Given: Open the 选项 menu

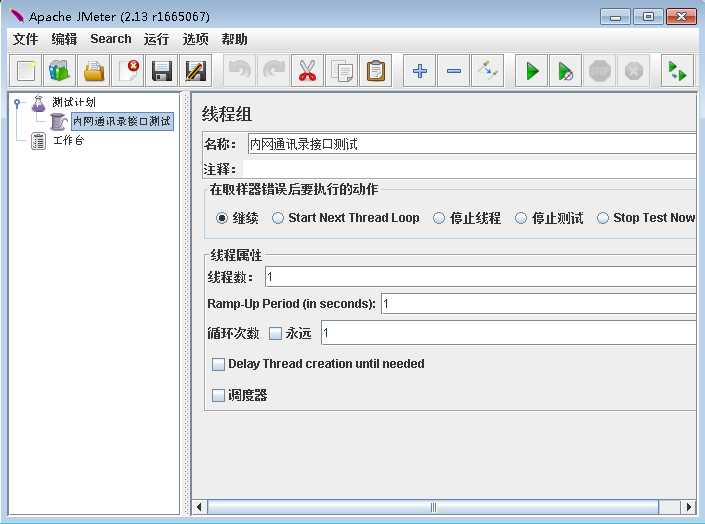Looking at the screenshot, I should click(195, 39).
